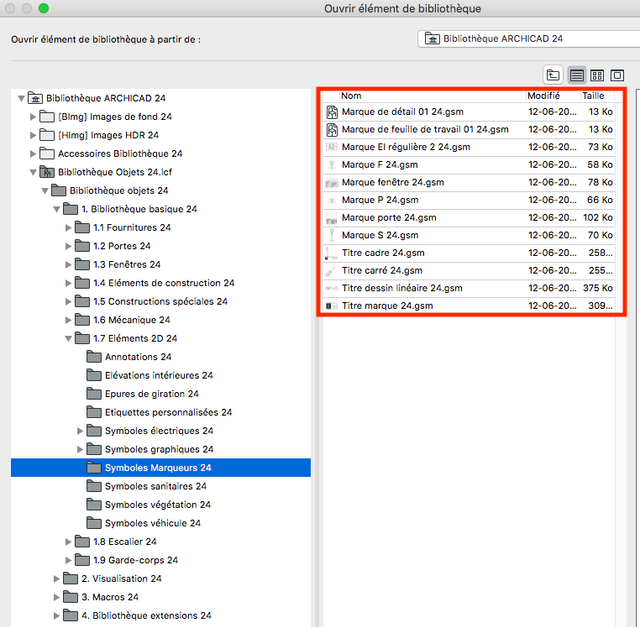Switch to single preview view icon
The width and height of the screenshot is (640, 627).
617,75
